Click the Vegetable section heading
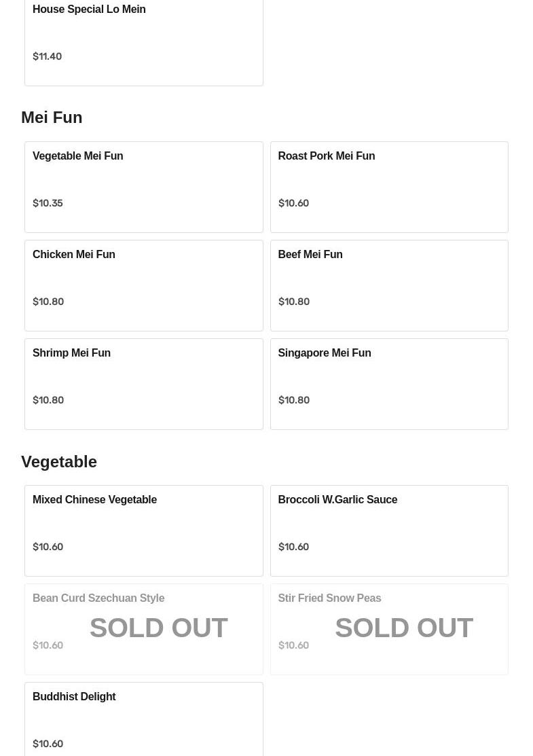This screenshot has width=533, height=756. (x=59, y=461)
